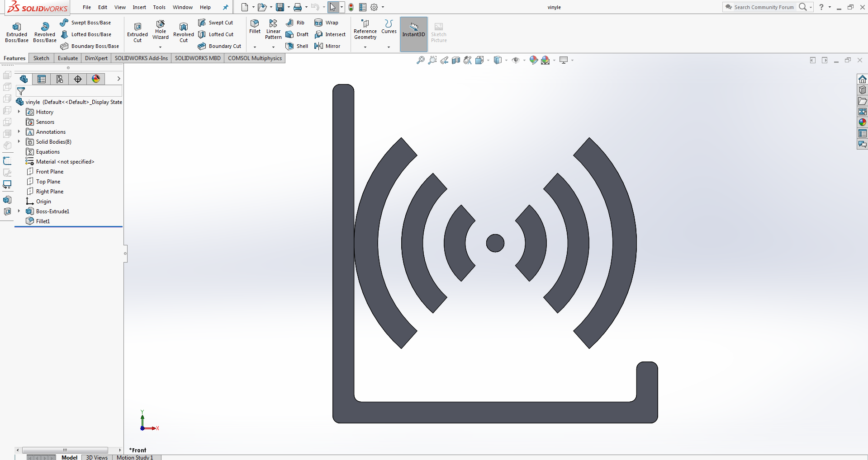Image resolution: width=868 pixels, height=460 pixels.
Task: Expand the Boss-Extrude1 feature
Action: (x=19, y=211)
